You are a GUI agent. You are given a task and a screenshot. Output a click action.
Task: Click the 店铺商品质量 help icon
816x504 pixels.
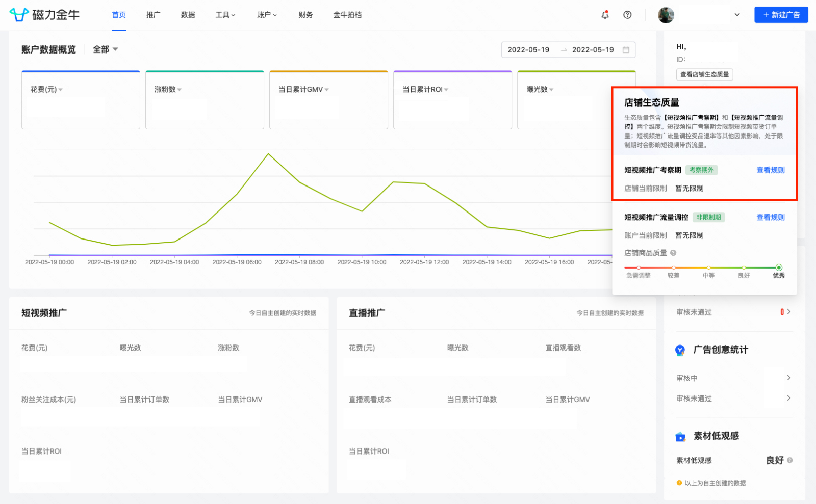673,253
